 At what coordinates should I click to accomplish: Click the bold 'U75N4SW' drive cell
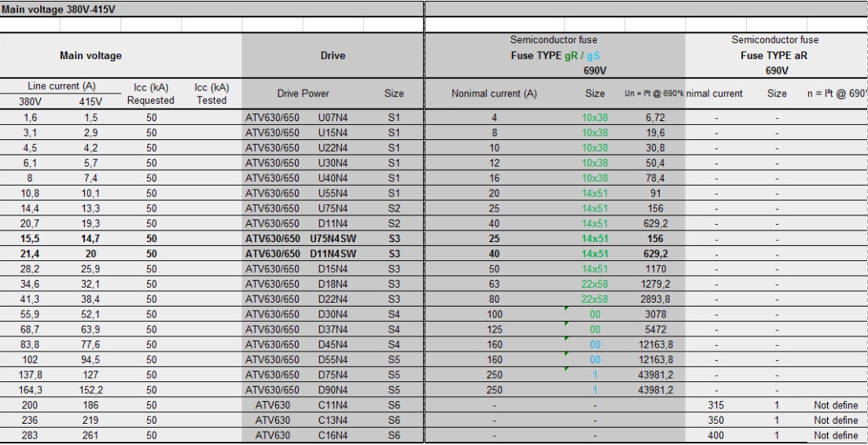click(x=333, y=238)
